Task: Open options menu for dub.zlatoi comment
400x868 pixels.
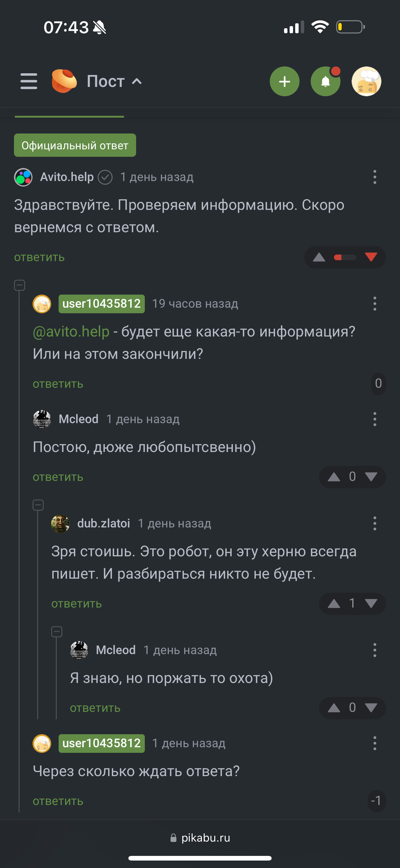Action: click(x=374, y=523)
